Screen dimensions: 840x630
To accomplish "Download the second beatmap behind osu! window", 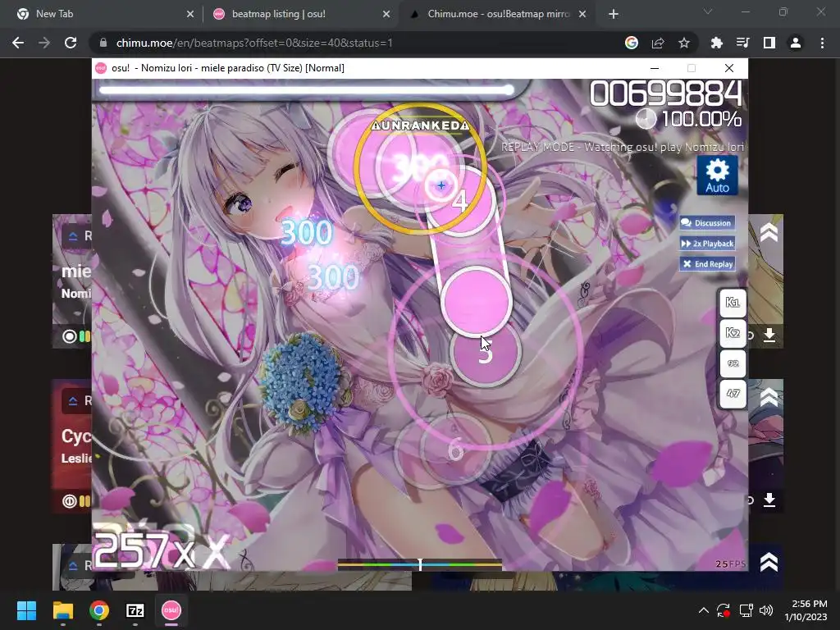I will [x=769, y=500].
